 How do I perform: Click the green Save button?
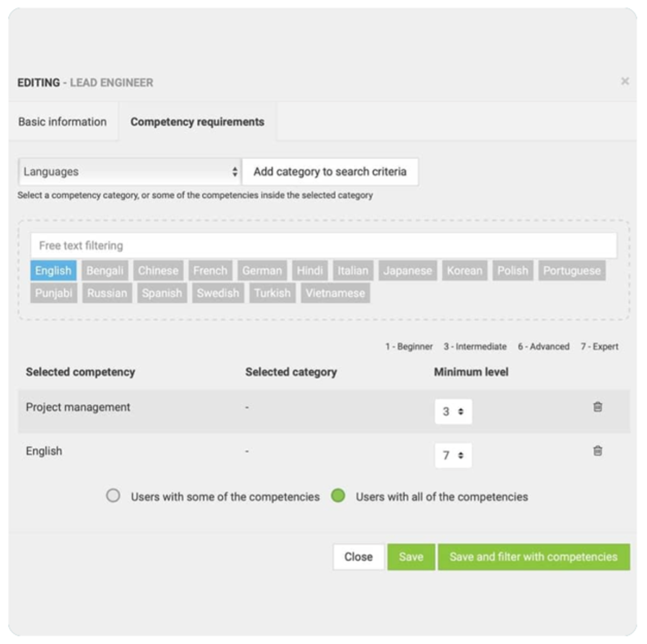click(x=411, y=557)
